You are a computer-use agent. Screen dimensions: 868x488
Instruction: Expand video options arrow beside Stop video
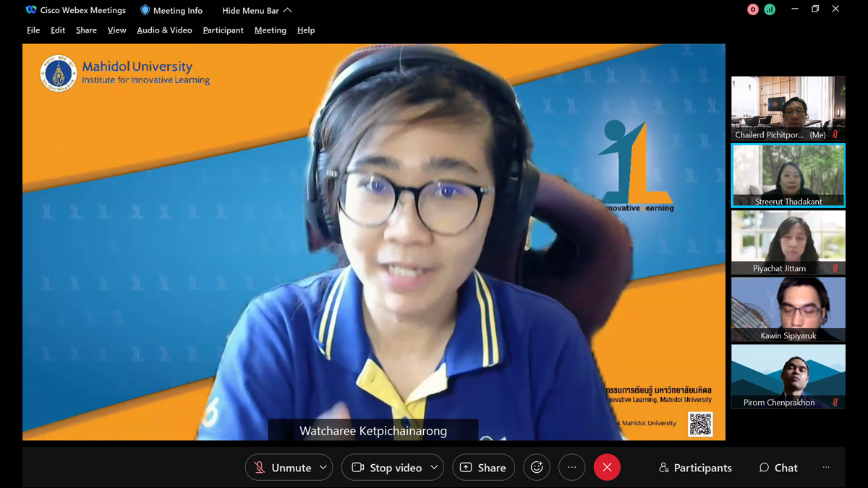[434, 468]
